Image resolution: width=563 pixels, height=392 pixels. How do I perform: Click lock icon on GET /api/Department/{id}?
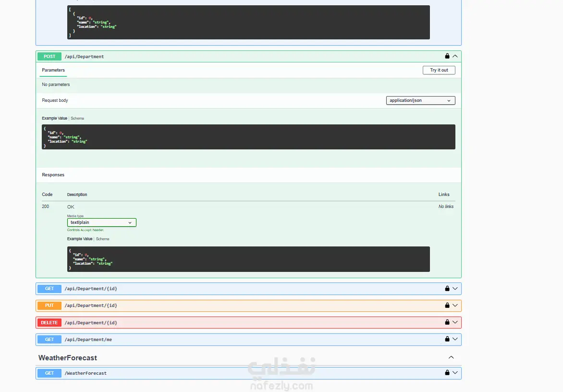(x=447, y=288)
